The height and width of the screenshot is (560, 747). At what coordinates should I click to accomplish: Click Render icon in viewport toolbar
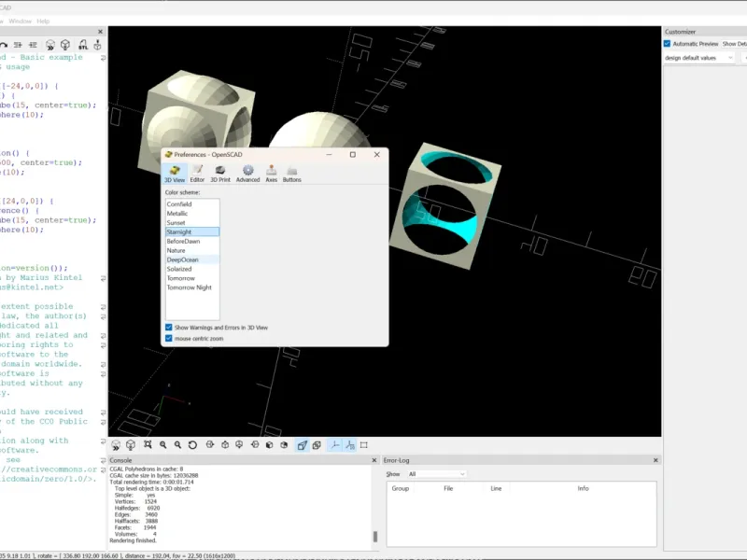tap(131, 445)
